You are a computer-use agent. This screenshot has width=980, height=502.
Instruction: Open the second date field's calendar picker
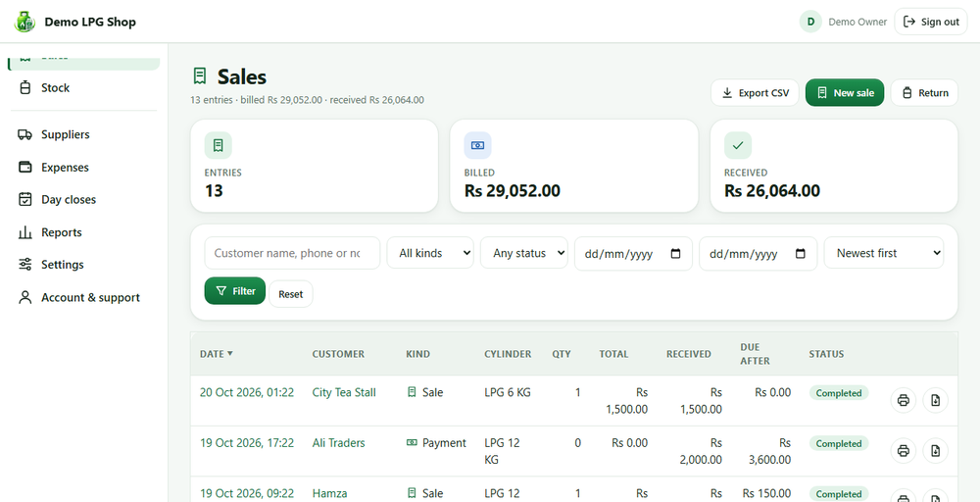click(x=800, y=254)
